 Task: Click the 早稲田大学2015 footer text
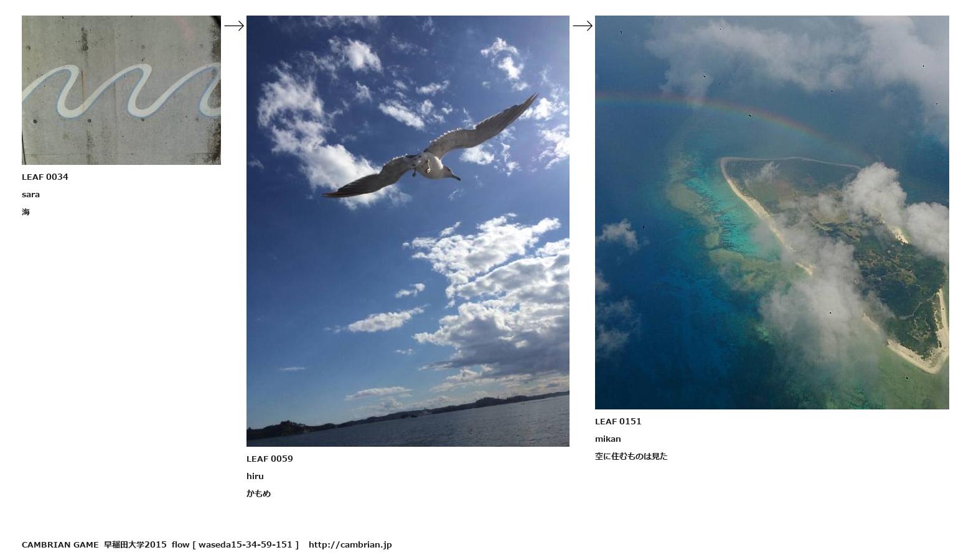(135, 544)
